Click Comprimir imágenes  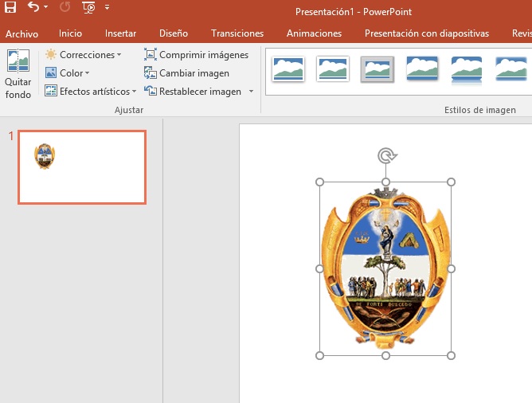click(x=196, y=55)
